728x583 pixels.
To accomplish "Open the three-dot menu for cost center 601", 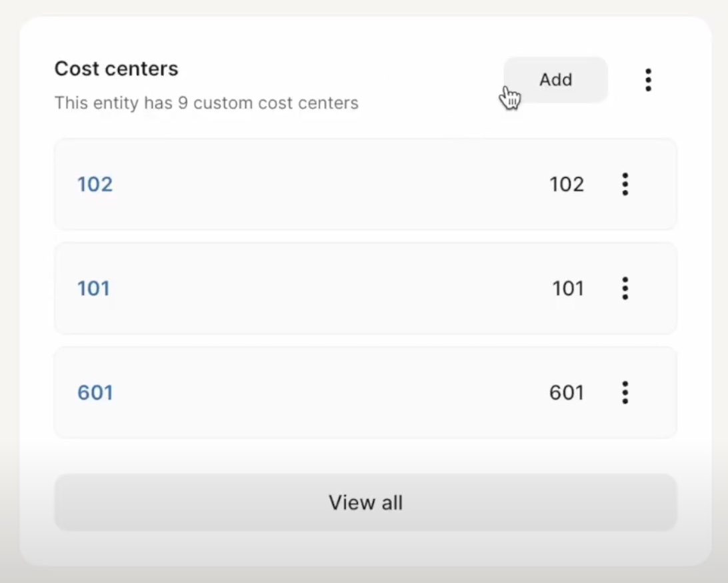I will coord(625,392).
